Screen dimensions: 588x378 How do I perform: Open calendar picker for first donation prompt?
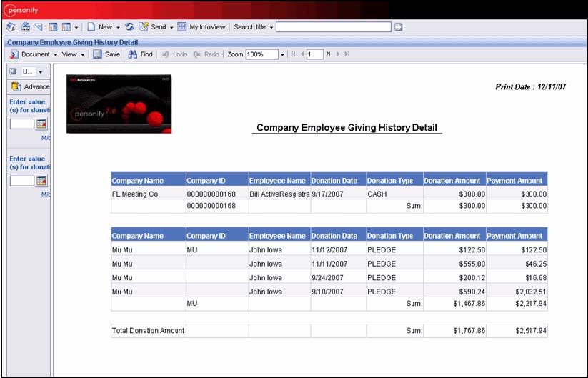[41, 124]
